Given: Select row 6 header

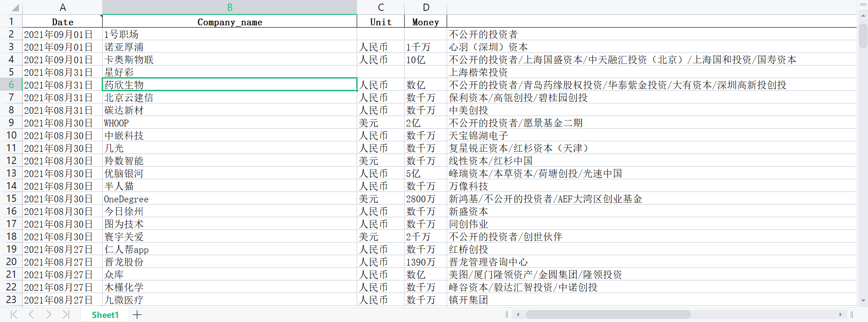Looking at the screenshot, I should pyautogui.click(x=11, y=84).
